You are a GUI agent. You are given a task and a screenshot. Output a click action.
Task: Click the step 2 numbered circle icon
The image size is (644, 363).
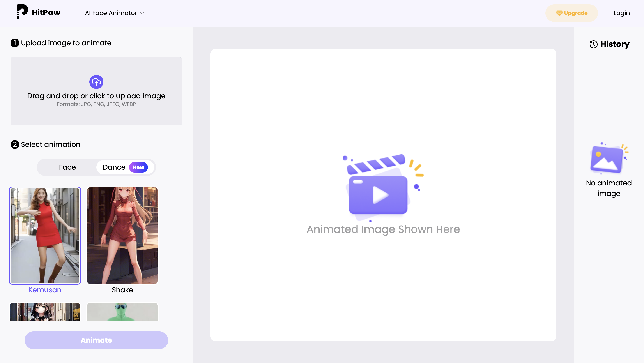[15, 144]
